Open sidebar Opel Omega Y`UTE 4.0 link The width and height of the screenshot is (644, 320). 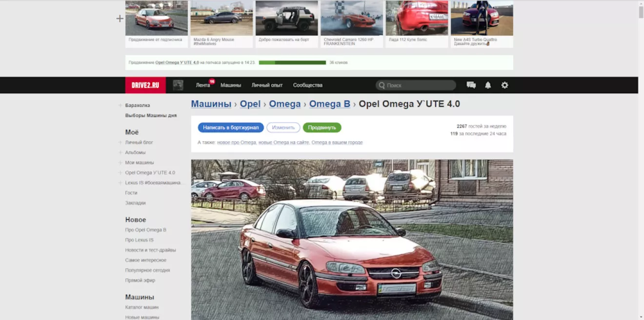150,172
